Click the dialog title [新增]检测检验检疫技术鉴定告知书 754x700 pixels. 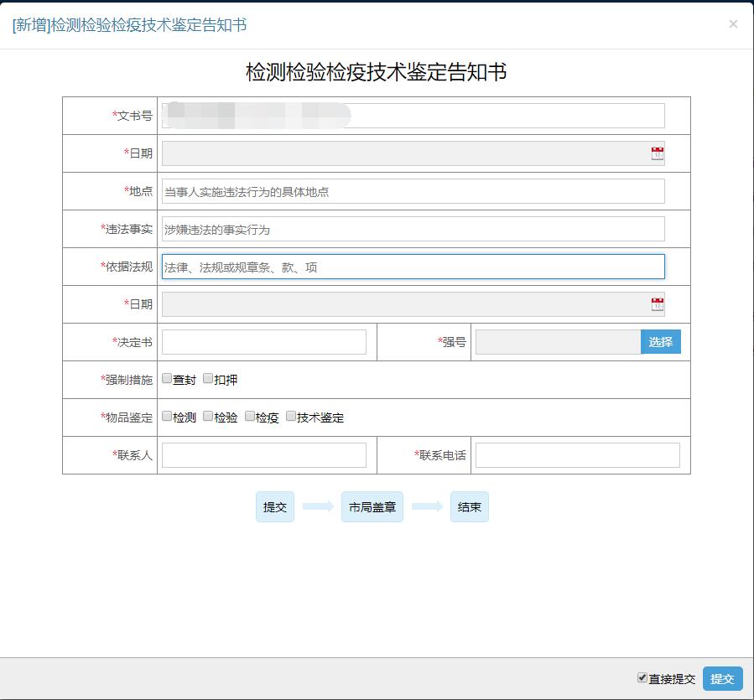coord(129,25)
